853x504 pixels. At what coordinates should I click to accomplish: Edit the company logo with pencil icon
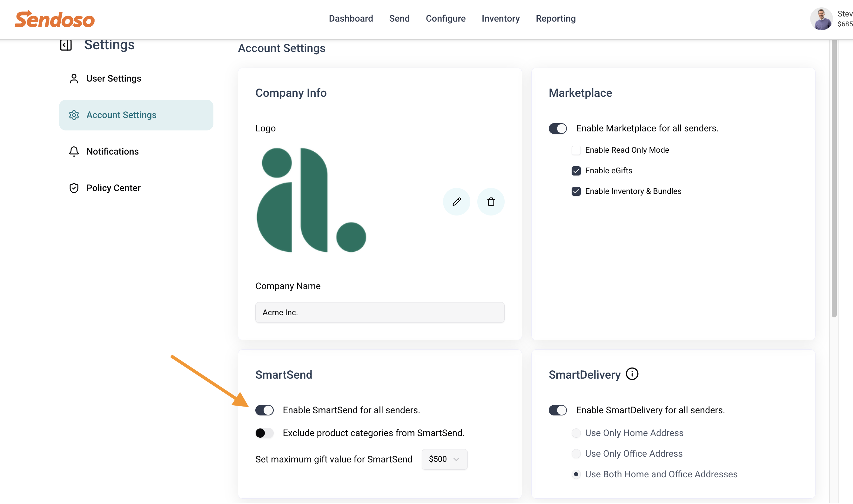[456, 202]
